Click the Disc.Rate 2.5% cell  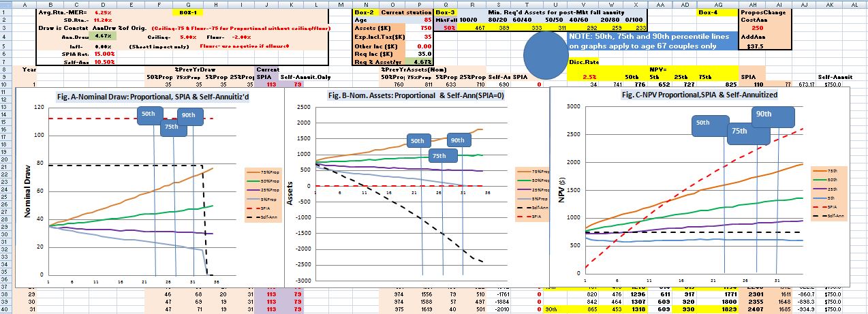[x=589, y=77]
